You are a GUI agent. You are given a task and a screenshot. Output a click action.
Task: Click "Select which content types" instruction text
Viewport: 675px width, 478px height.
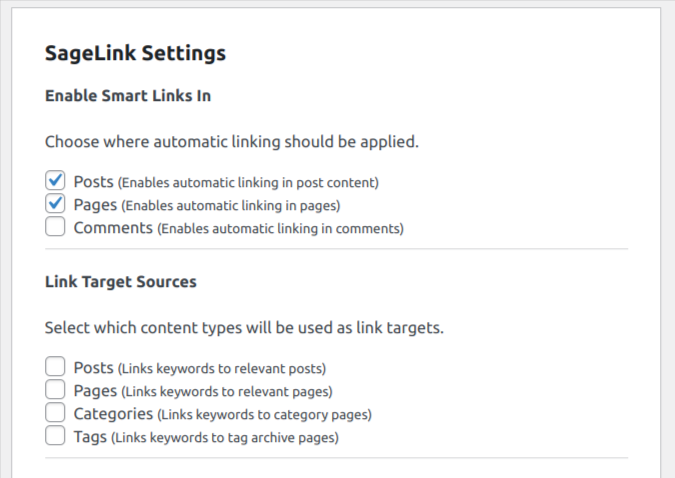pos(244,327)
